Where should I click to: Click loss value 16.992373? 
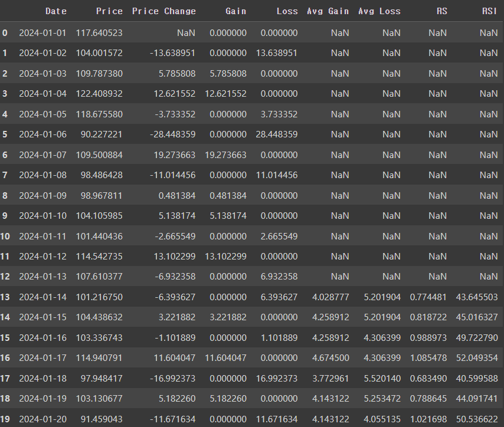277,379
